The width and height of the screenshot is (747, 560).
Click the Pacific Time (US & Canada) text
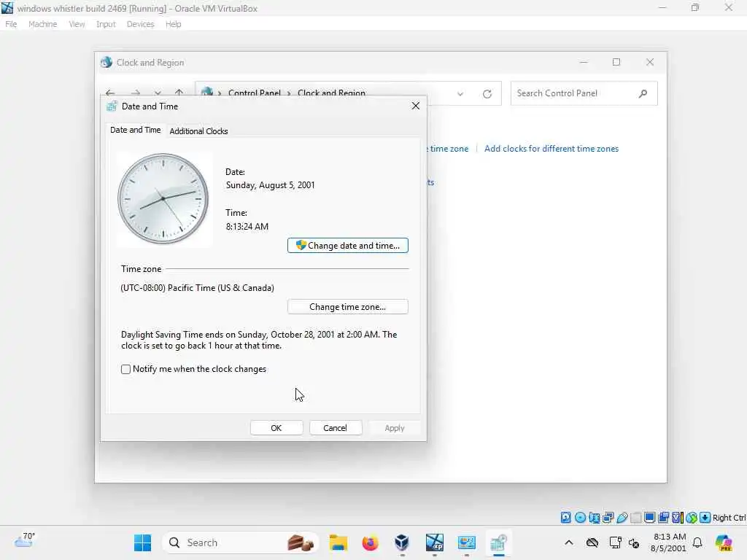coord(197,287)
